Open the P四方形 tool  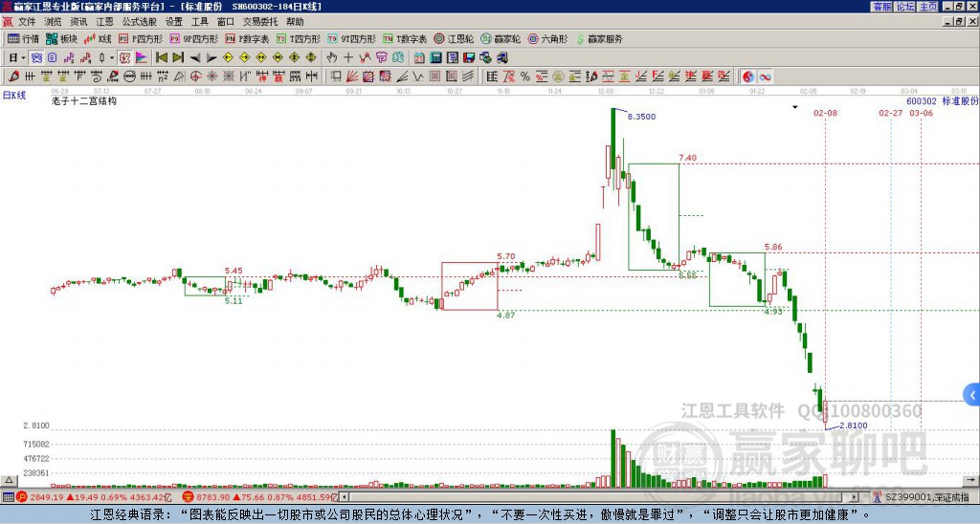(141, 38)
